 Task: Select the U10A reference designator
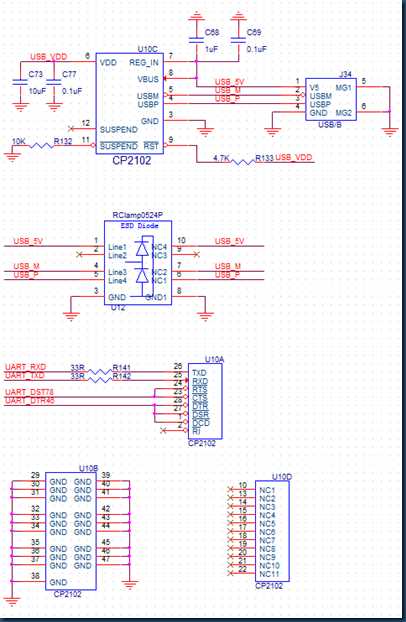point(214,359)
